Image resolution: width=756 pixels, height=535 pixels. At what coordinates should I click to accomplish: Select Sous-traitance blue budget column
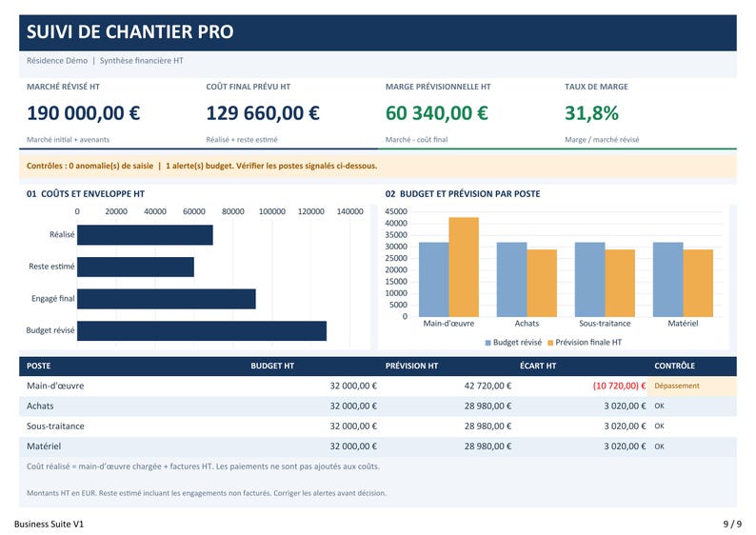coord(590,280)
